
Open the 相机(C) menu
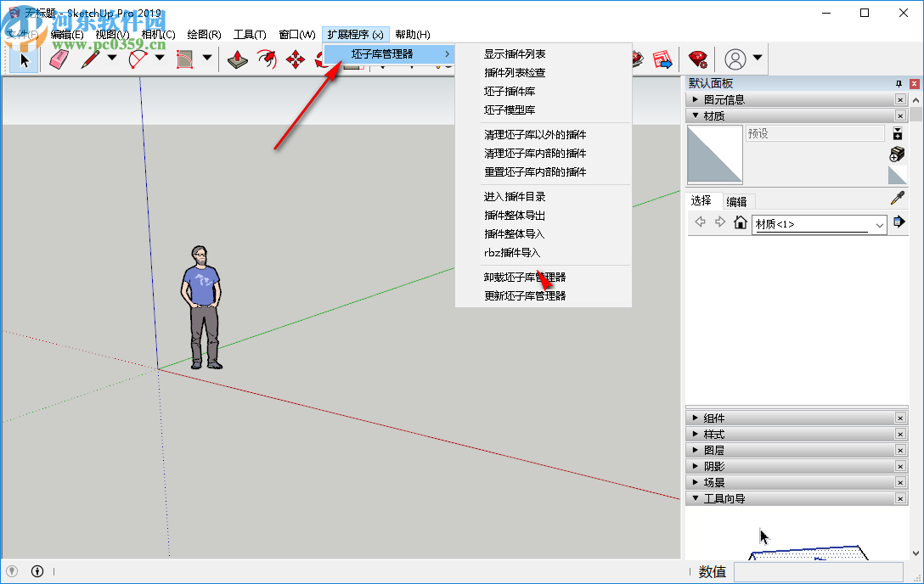[158, 34]
